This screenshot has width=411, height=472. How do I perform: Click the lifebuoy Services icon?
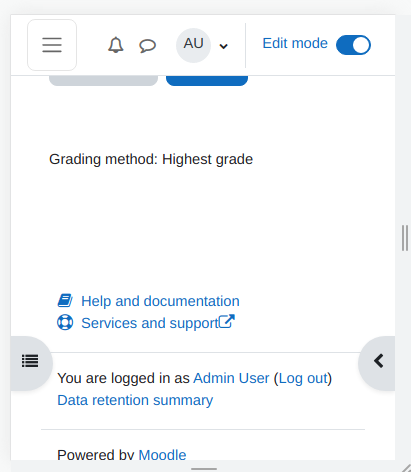pos(65,322)
